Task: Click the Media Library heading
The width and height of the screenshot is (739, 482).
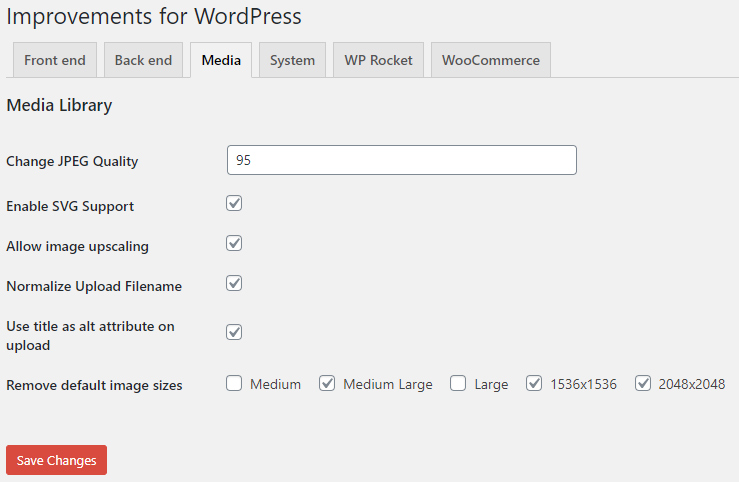Action: click(59, 105)
